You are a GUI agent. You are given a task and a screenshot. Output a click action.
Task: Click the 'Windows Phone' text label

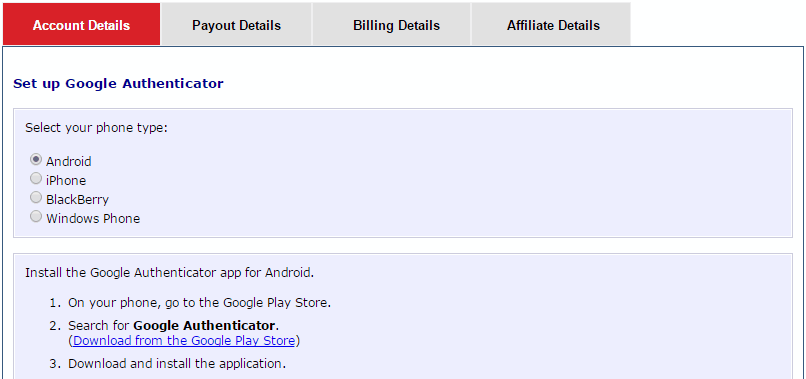(93, 219)
